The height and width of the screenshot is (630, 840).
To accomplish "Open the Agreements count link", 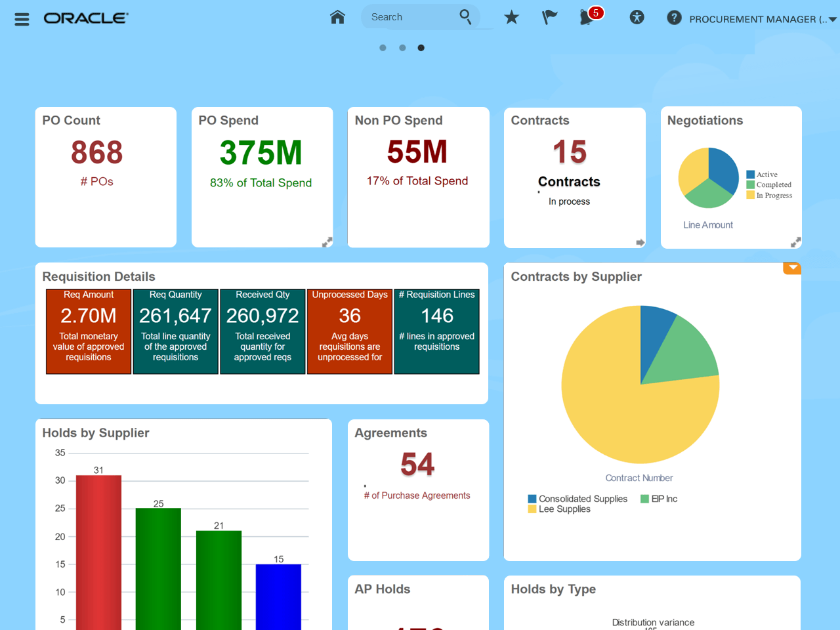I will (x=417, y=465).
